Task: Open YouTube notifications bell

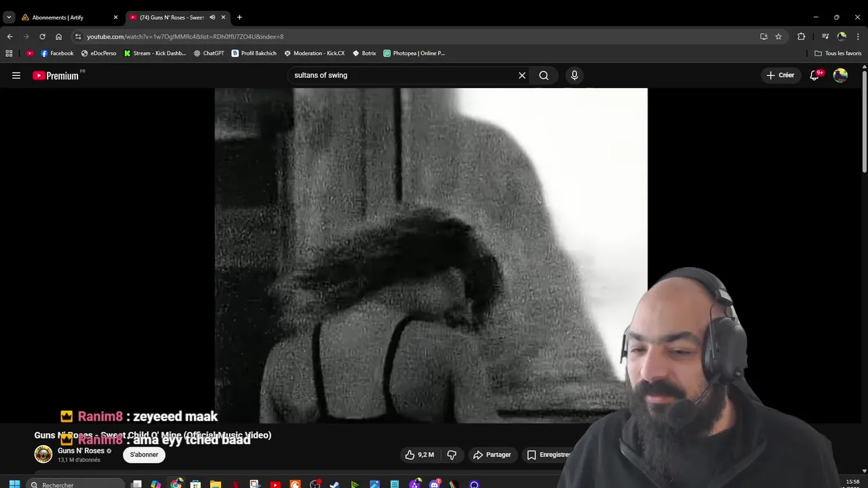Action: point(816,75)
